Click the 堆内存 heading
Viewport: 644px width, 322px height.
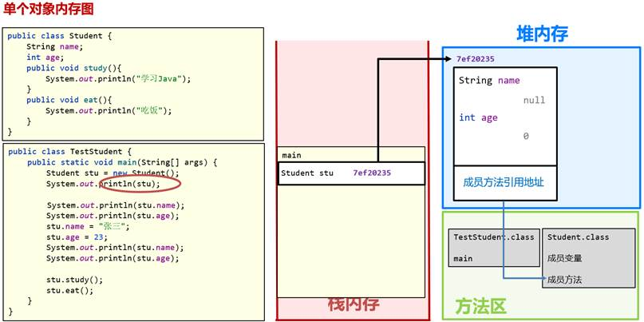542,34
